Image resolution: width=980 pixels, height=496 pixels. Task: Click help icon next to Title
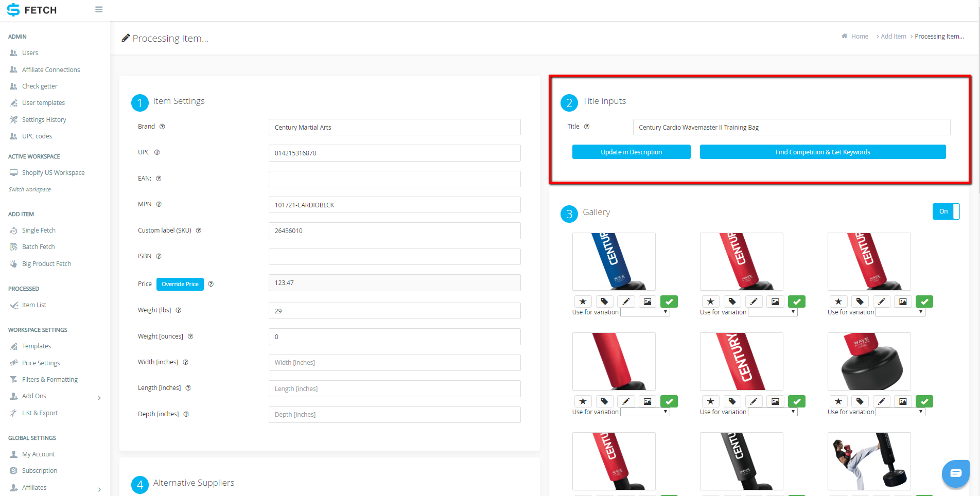(586, 127)
